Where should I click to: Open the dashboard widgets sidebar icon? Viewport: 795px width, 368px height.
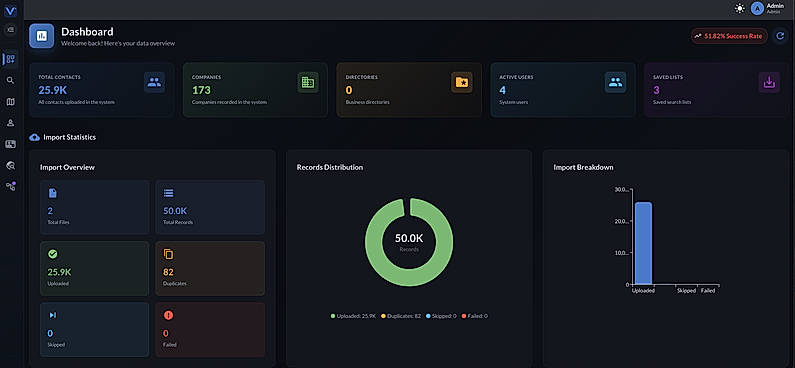coord(11,59)
